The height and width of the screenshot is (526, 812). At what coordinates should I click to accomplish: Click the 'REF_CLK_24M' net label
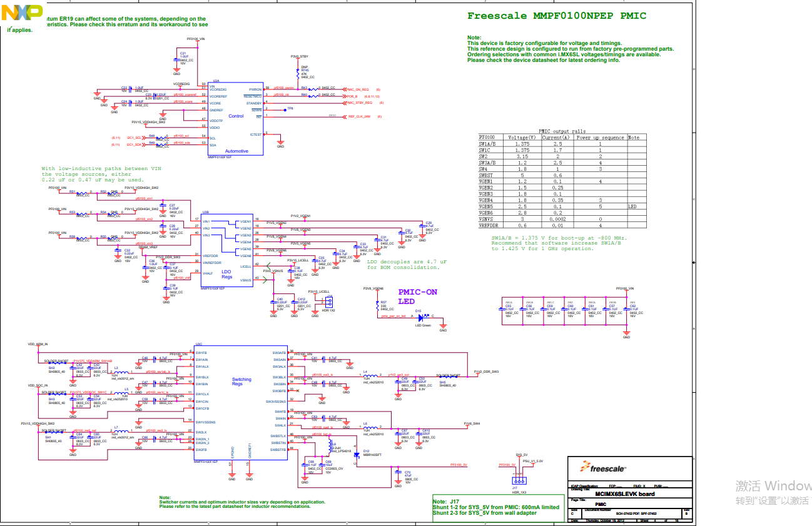pyautogui.click(x=359, y=116)
